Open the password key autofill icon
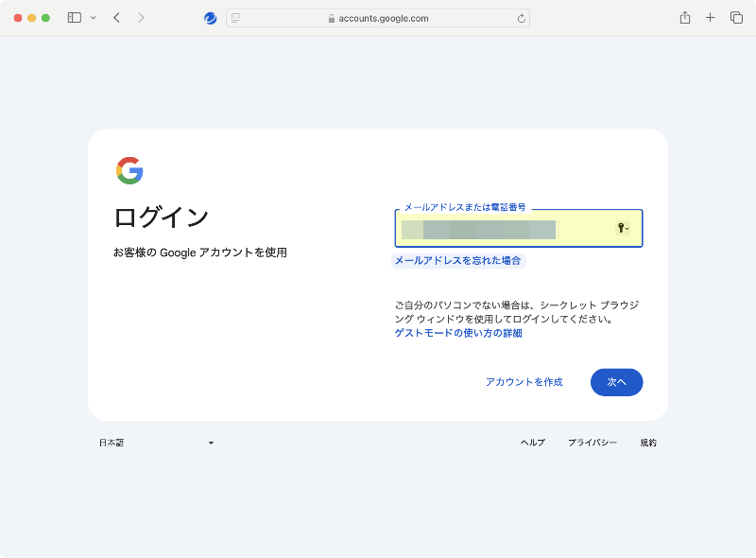The width and height of the screenshot is (756, 558). (623, 228)
